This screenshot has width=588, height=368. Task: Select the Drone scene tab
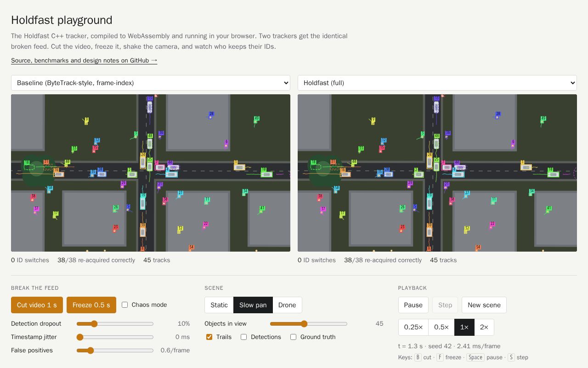click(x=287, y=305)
